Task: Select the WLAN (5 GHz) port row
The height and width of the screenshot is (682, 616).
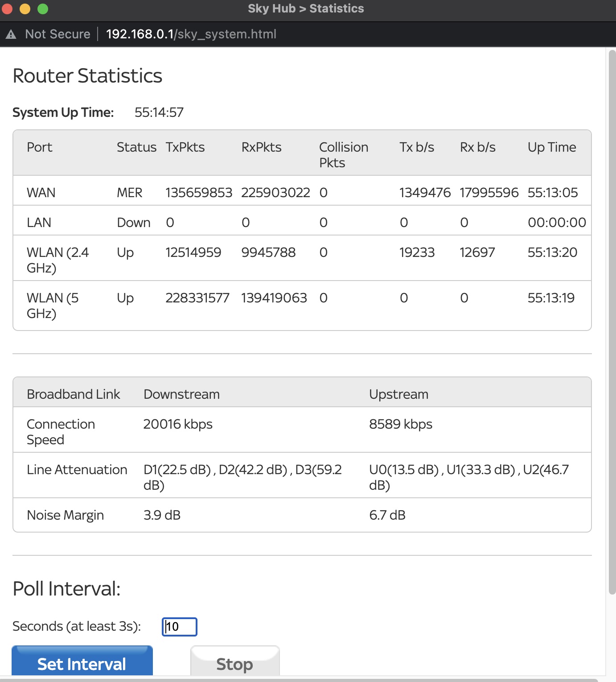Action: tap(53, 306)
